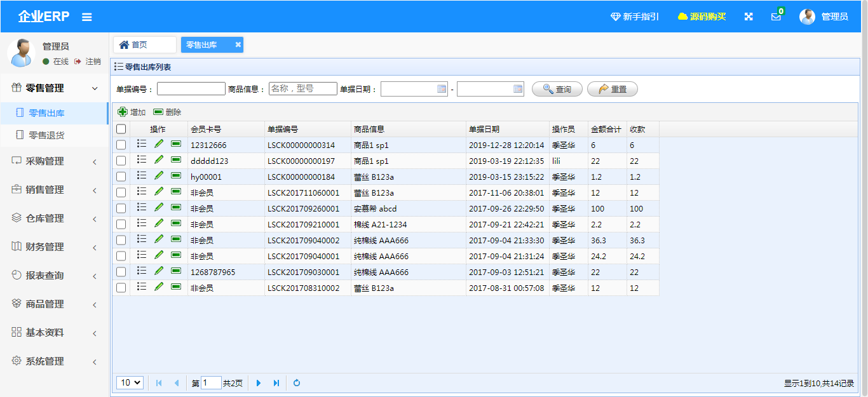868x397 pixels.
Task: Click the delete icon in the dddddd123 row
Action: (176, 160)
